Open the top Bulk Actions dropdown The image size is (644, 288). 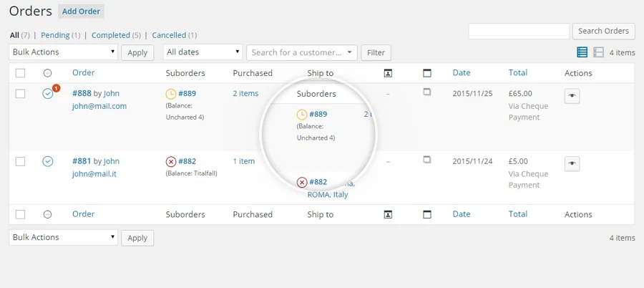63,52
